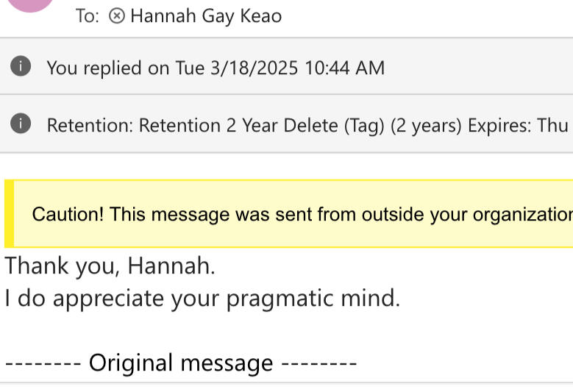This screenshot has height=392, width=573.
Task: Click the "To:" recipient label
Action: 88,16
